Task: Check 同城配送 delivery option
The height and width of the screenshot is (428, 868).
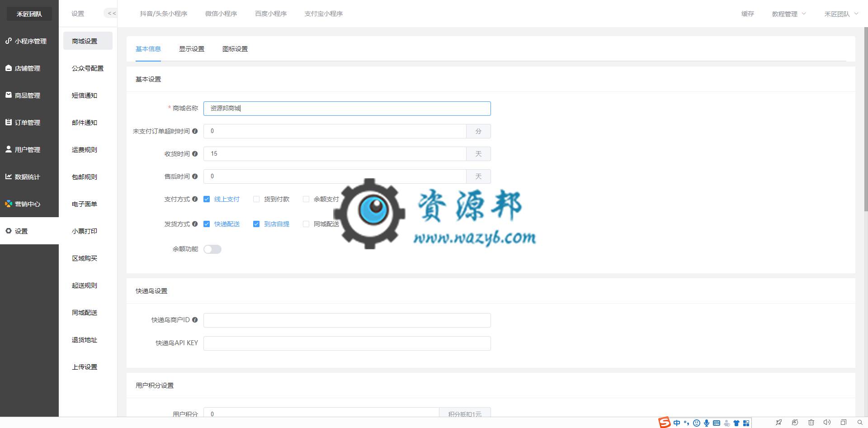Action: [x=306, y=224]
